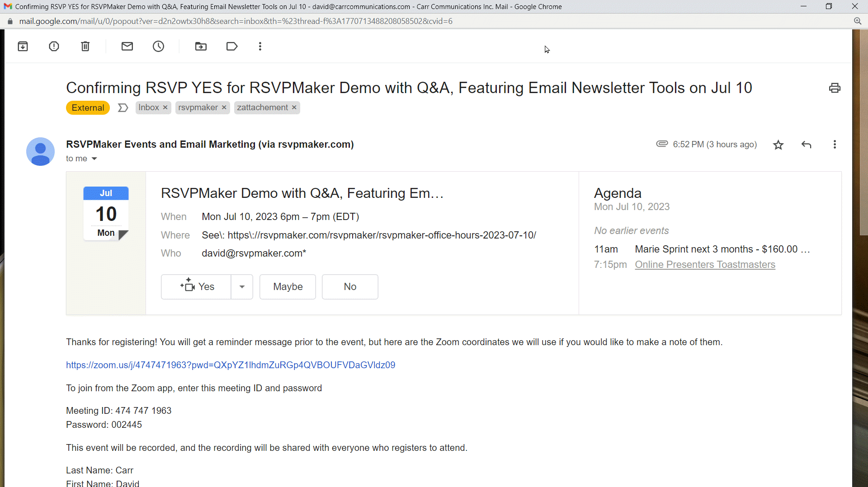Click the External tag badge
The width and height of the screenshot is (868, 487).
[x=88, y=108]
